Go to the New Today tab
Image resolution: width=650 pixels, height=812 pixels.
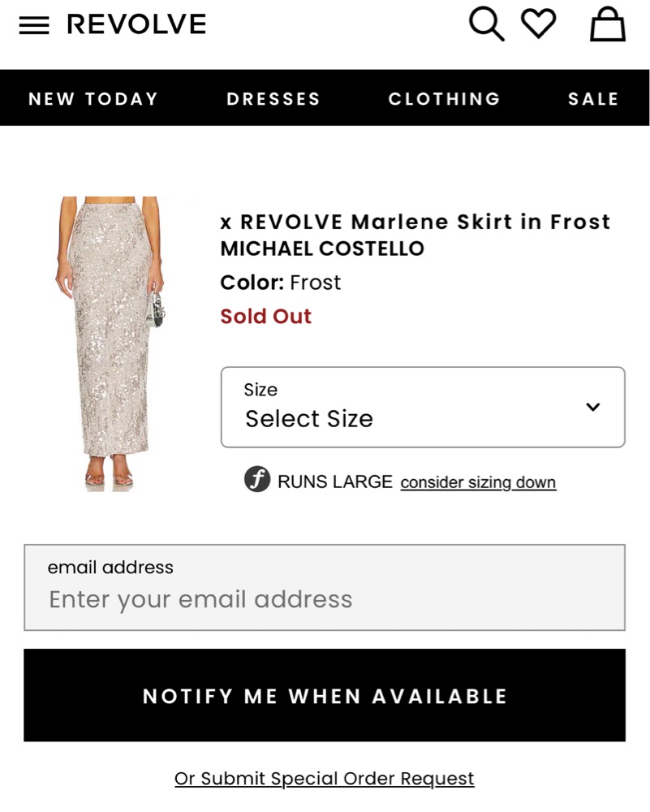[93, 99]
